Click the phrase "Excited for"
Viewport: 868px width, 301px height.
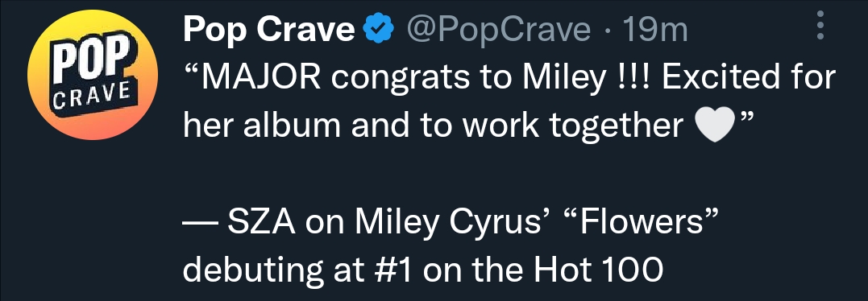749,78
